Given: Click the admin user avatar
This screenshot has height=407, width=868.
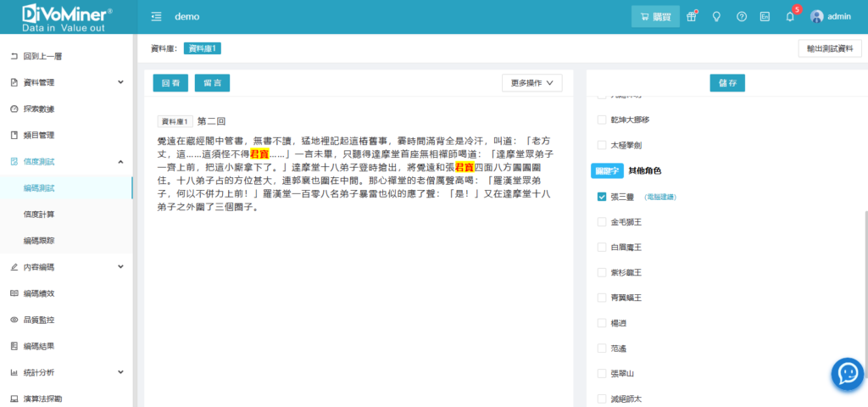Looking at the screenshot, I should 817,17.
